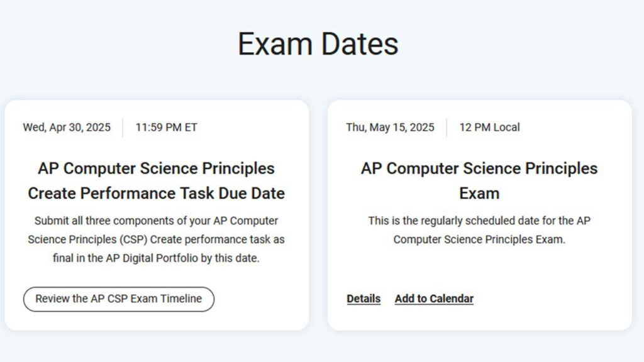Click the Exam Dates page heading
The height and width of the screenshot is (362, 644).
tap(318, 44)
